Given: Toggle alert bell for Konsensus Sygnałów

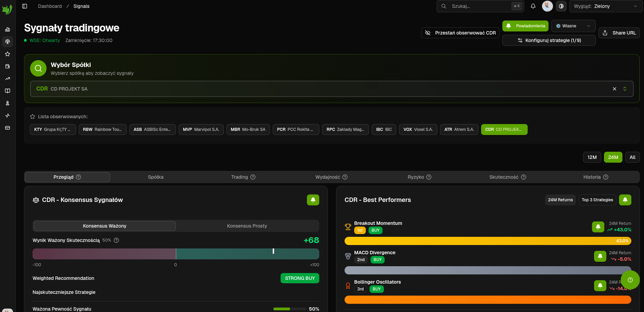Looking at the screenshot, I should tap(313, 200).
